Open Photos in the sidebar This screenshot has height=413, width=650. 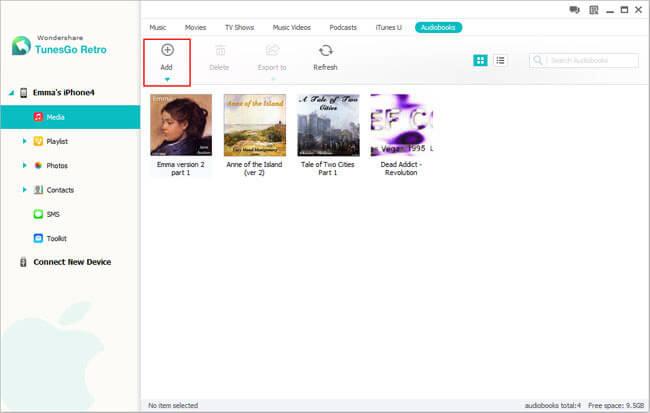pos(57,165)
